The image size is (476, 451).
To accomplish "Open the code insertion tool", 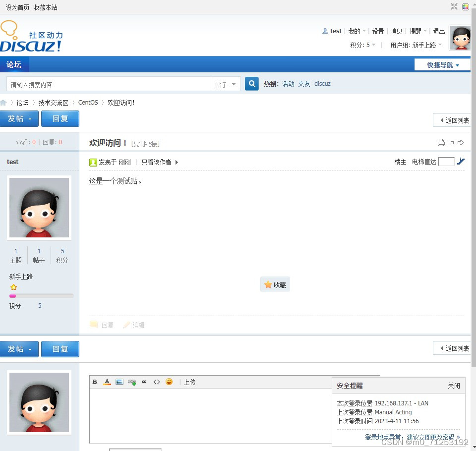I will (157, 382).
